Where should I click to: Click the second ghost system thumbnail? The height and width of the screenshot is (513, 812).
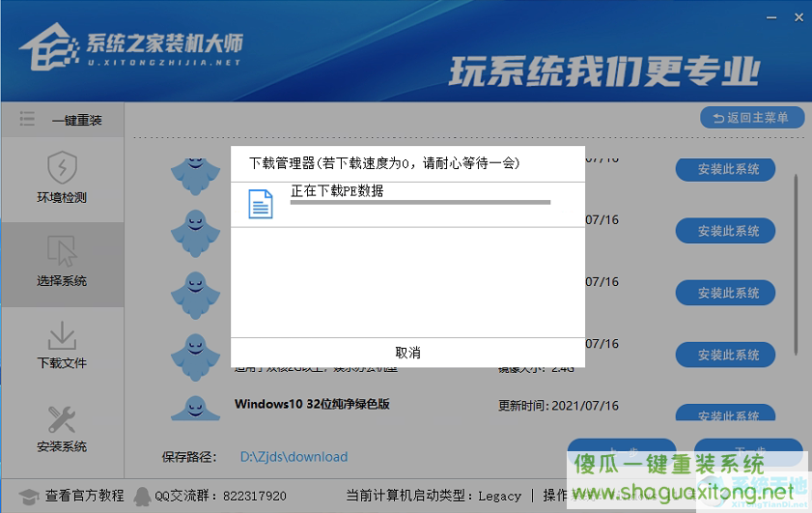(x=195, y=234)
